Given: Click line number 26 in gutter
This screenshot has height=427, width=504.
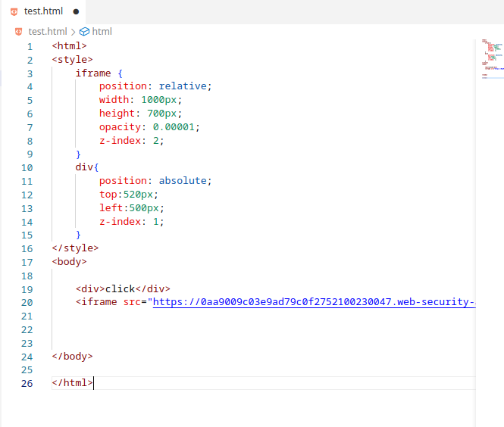Looking at the screenshot, I should (27, 383).
